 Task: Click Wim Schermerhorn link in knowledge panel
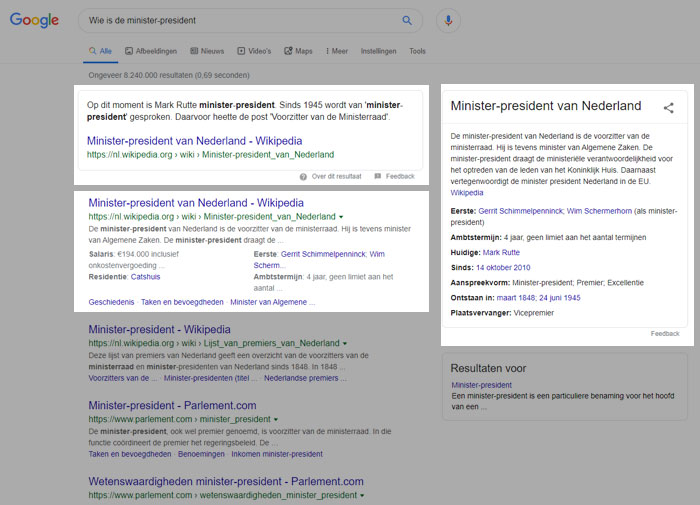pos(599,211)
